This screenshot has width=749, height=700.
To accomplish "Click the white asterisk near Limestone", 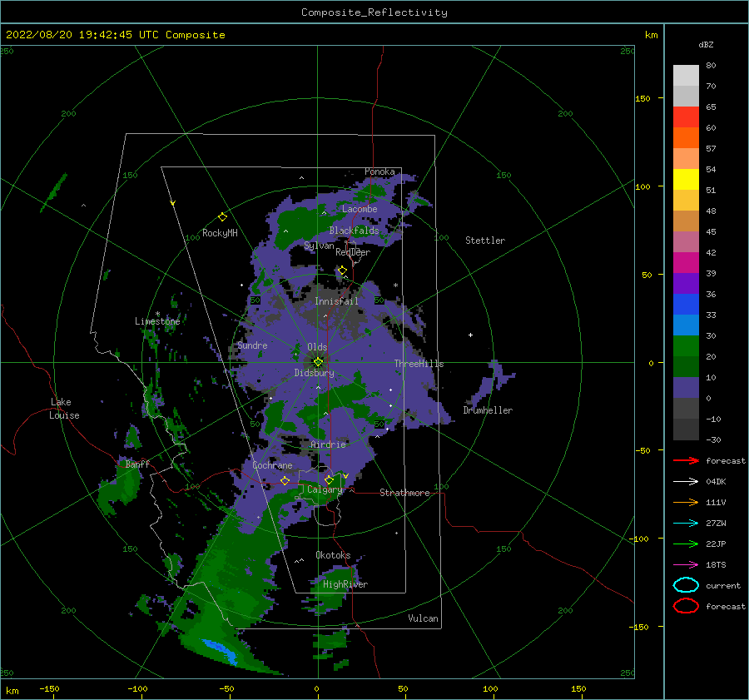I will pos(157,314).
